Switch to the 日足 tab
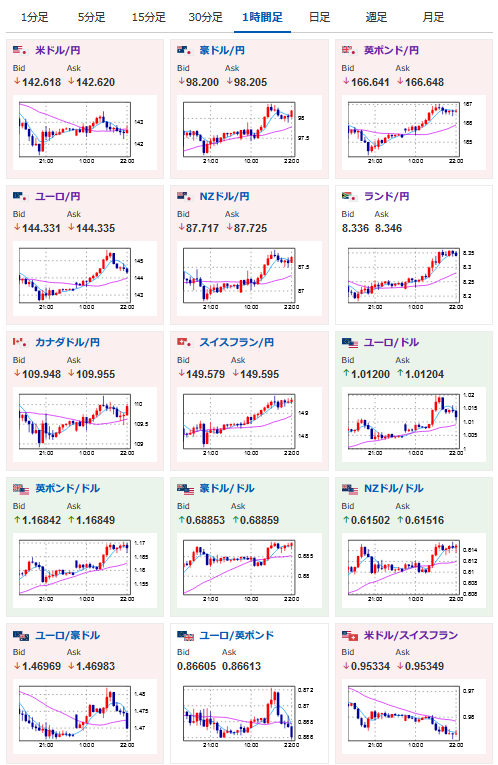Screen dimensions: 498x765 click(x=319, y=18)
